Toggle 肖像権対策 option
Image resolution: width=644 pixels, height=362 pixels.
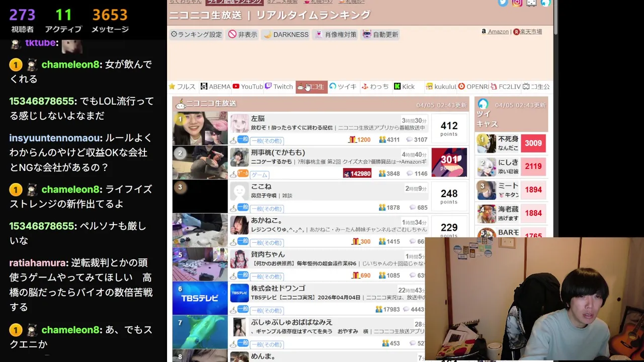(x=335, y=34)
